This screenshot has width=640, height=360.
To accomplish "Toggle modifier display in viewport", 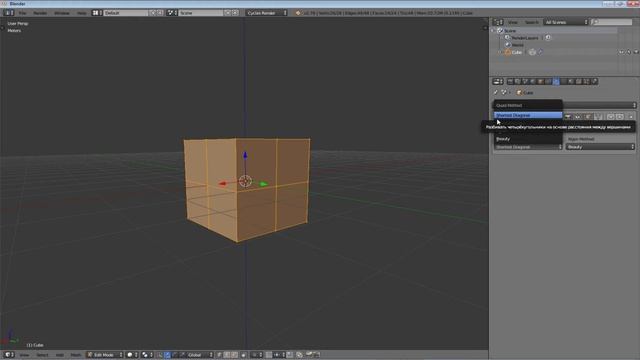I will coord(577,117).
